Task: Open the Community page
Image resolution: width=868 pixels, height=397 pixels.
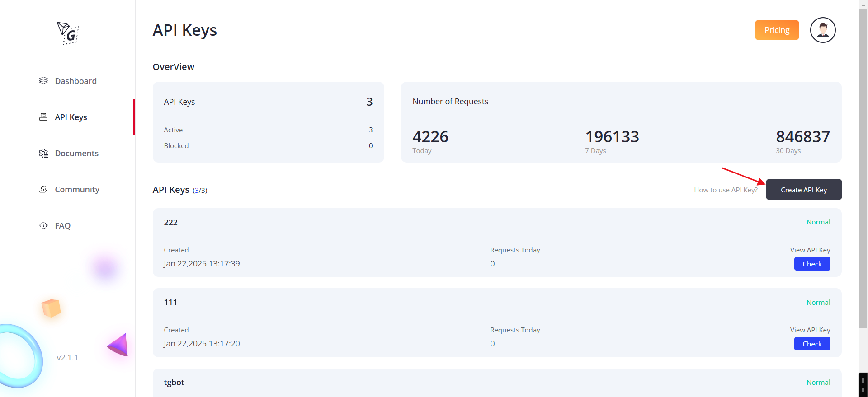Action: [77, 189]
